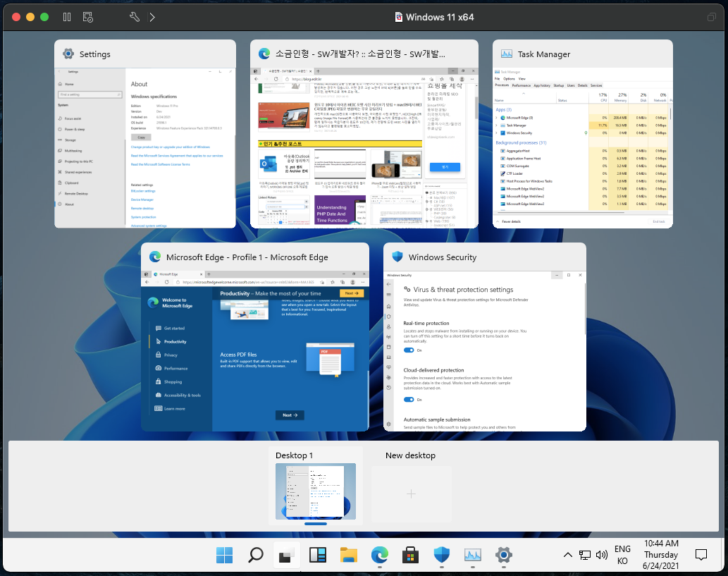
Task: Click the gear icon at Windows Security bottom
Action: [x=388, y=424]
